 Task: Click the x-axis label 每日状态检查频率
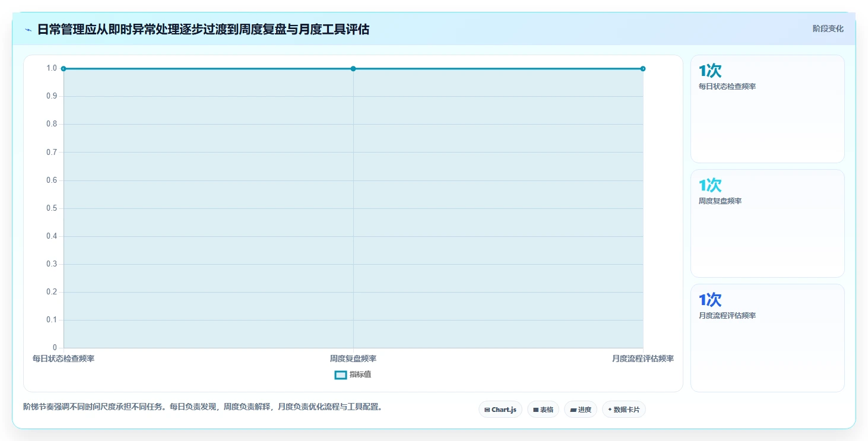pos(64,358)
